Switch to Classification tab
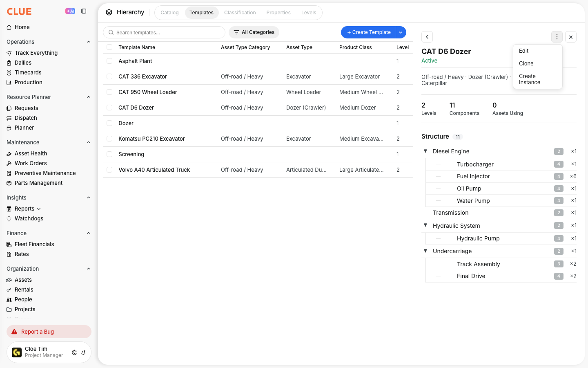 (x=240, y=13)
